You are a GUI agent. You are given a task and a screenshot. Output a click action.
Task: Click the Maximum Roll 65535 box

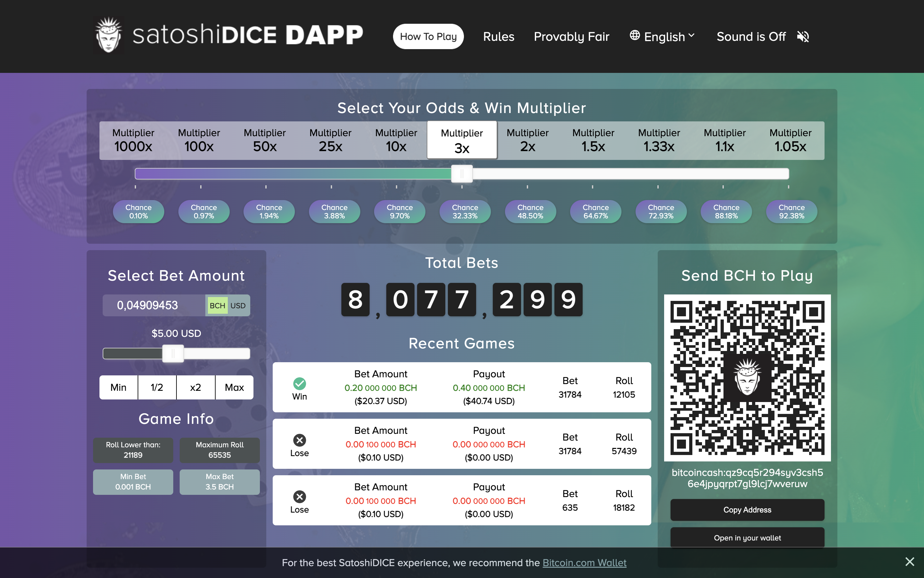pyautogui.click(x=219, y=450)
